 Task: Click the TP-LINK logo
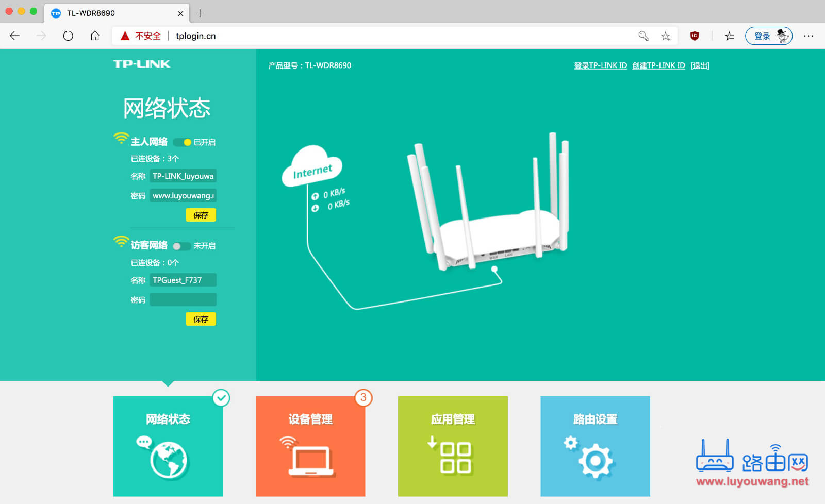(x=142, y=64)
